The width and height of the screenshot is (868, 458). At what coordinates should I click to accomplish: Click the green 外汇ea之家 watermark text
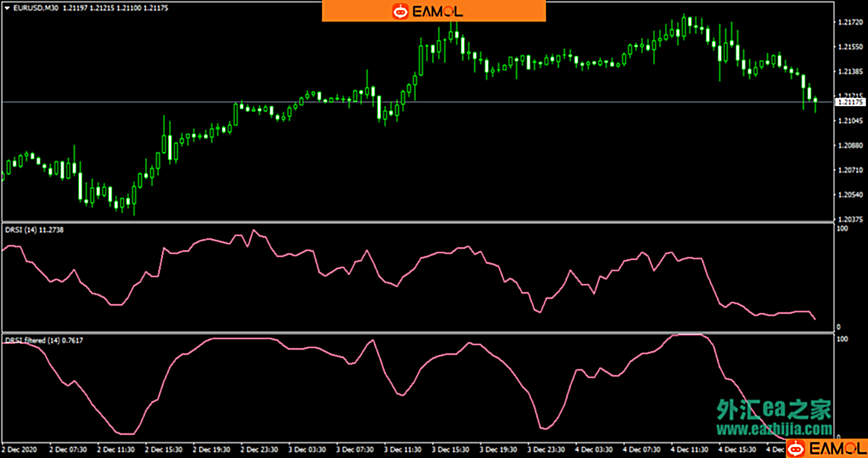[x=774, y=409]
